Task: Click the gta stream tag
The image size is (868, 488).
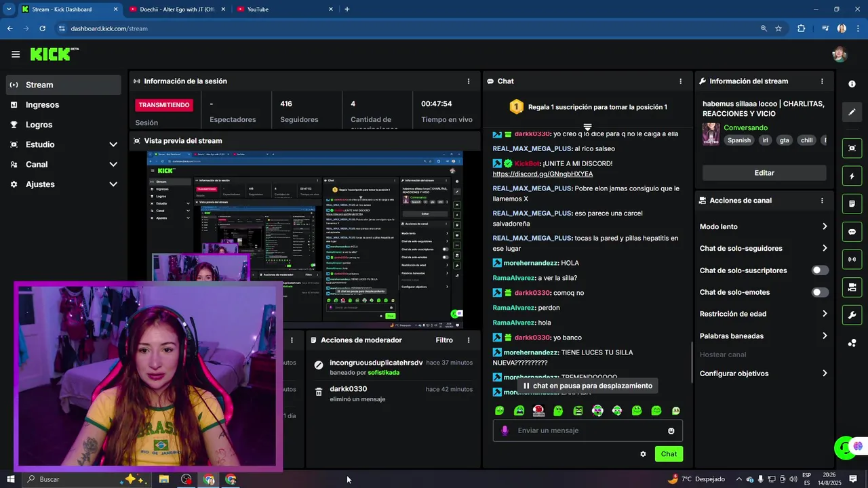Action: 785,140
